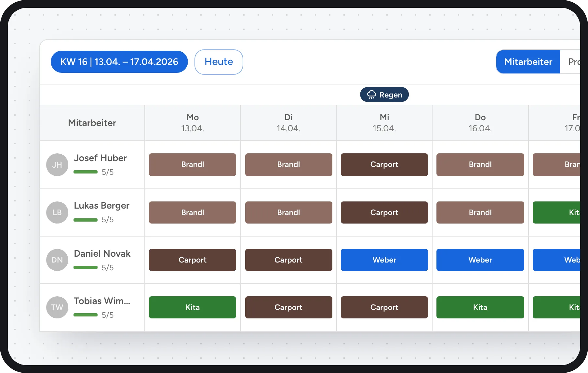Click Daniel Novak's 5/5 workload bar
This screenshot has height=373, width=588.
pos(86,267)
